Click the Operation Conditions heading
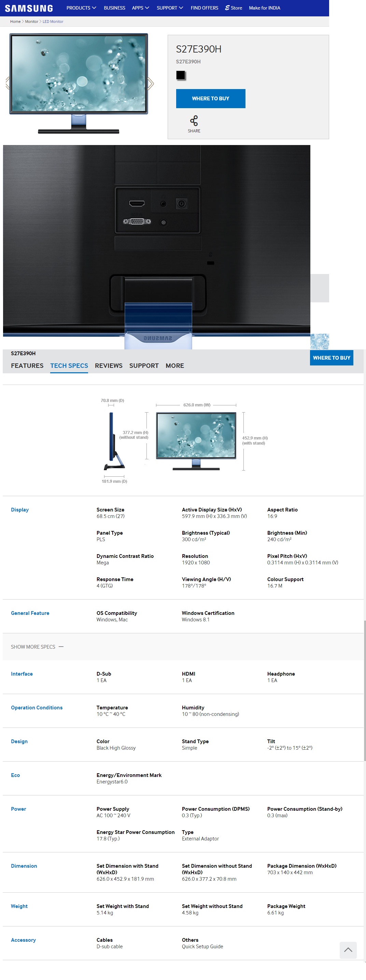The width and height of the screenshot is (366, 980). (37, 708)
